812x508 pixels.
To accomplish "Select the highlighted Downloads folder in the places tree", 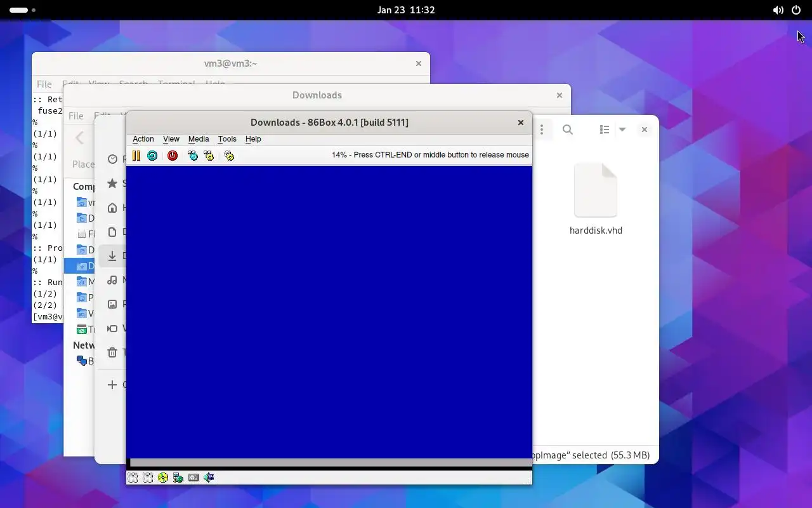I will click(x=79, y=265).
